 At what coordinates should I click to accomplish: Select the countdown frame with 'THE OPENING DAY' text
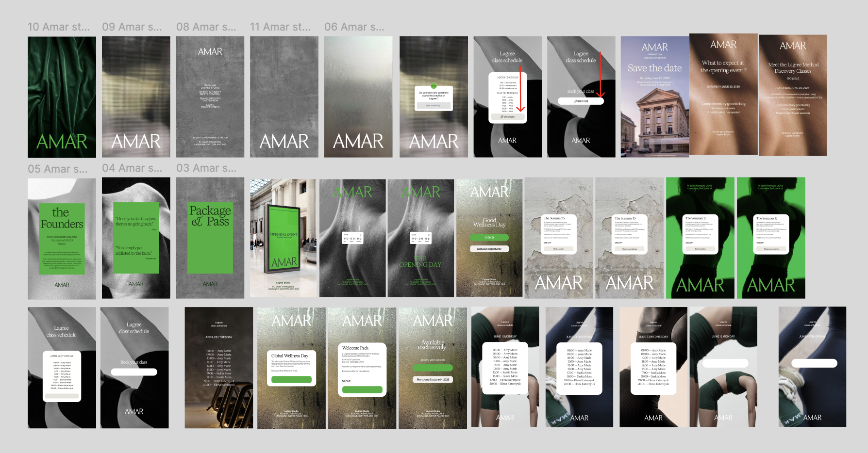[421, 238]
